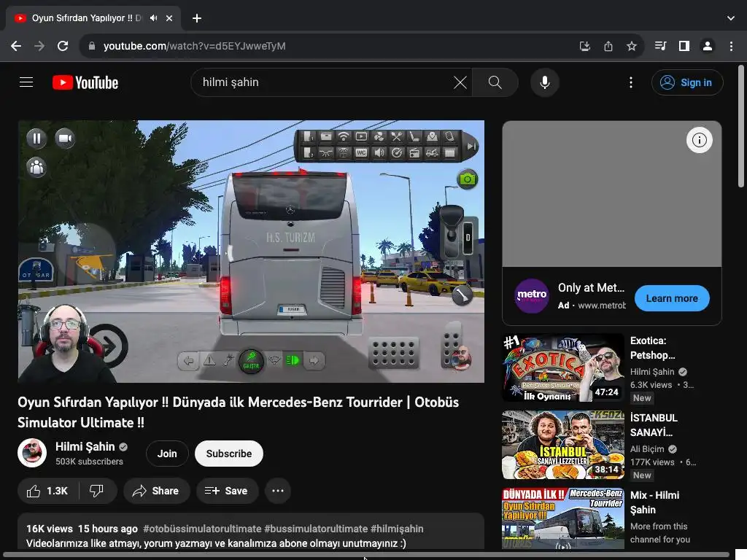Viewport: 747px width, 560px height.
Task: Open media controls in browser toolbar
Action: 660,46
